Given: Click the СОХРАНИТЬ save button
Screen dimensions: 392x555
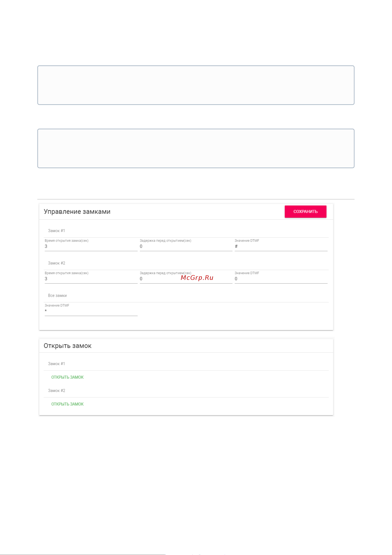Looking at the screenshot, I should click(305, 212).
